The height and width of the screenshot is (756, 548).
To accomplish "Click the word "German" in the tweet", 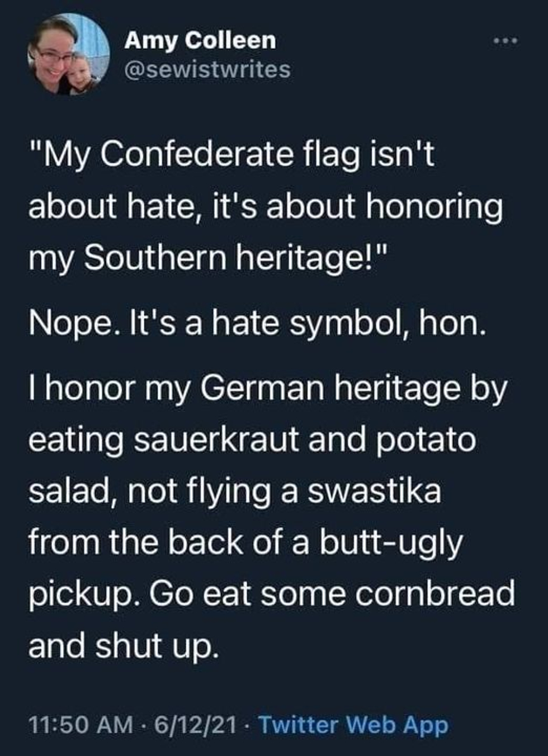I will (x=262, y=388).
